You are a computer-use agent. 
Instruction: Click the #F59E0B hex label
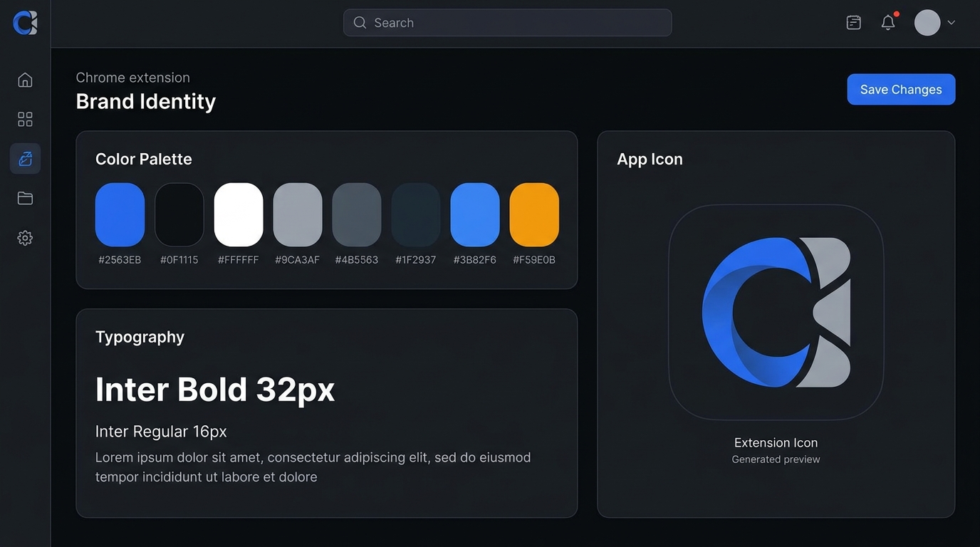(534, 260)
